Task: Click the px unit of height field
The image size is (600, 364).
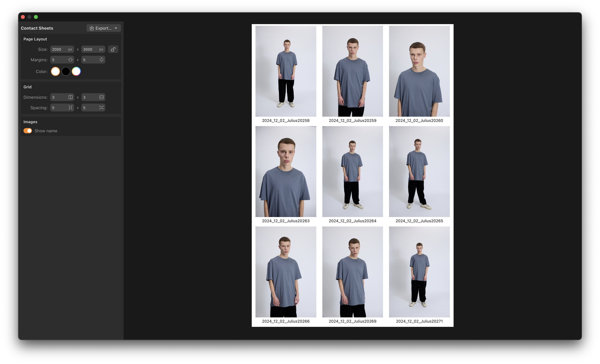Action: (x=101, y=49)
